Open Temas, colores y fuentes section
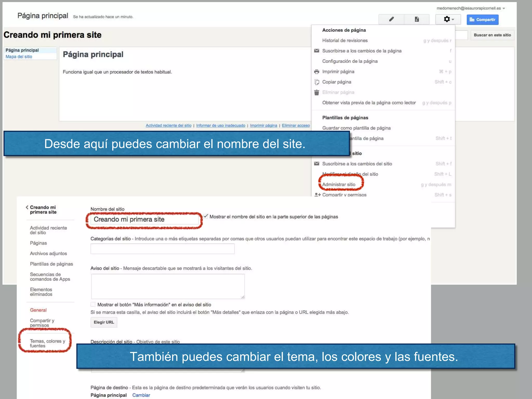This screenshot has width=532, height=399. [47, 343]
